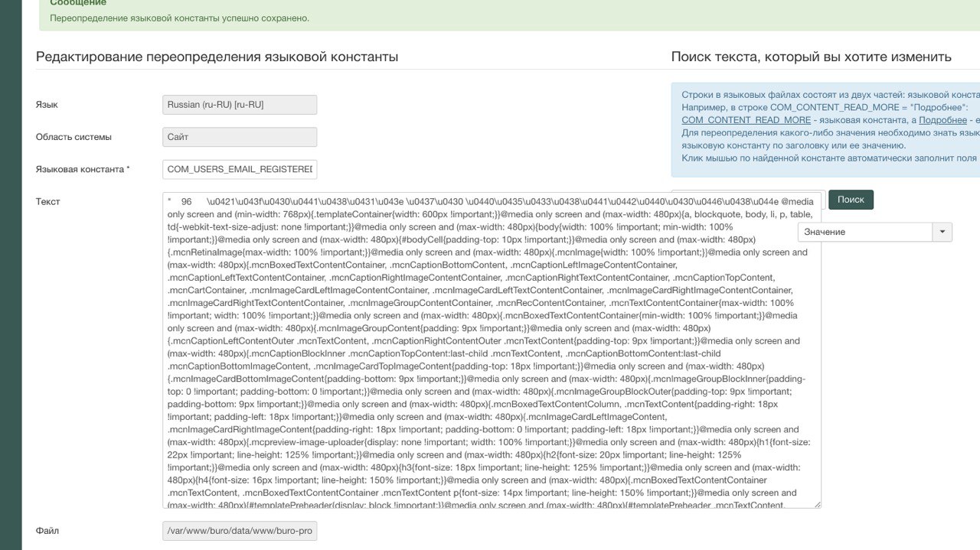This screenshot has height=550, width=980.
Task: Click the Язык field Russian (ru-RU)
Action: pos(240,105)
